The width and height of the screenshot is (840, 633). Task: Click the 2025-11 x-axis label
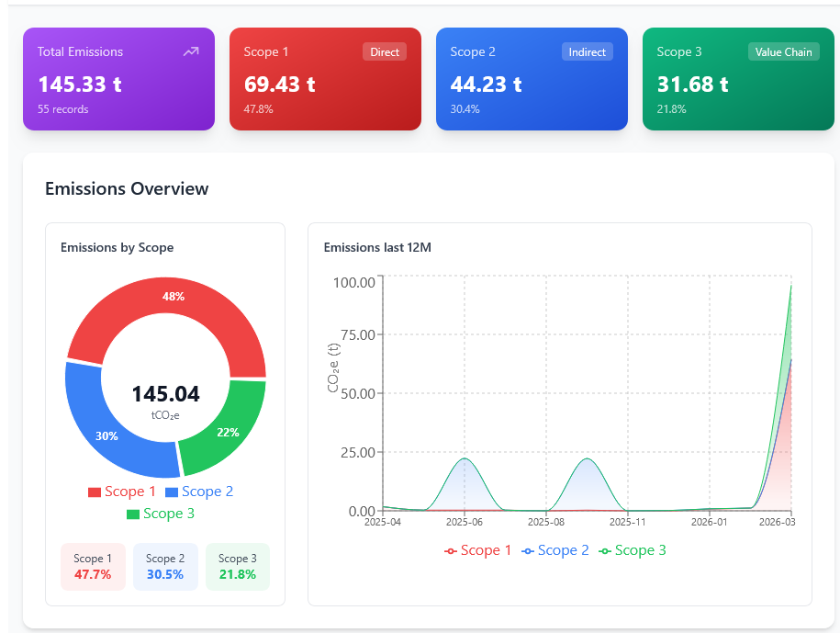click(x=628, y=522)
